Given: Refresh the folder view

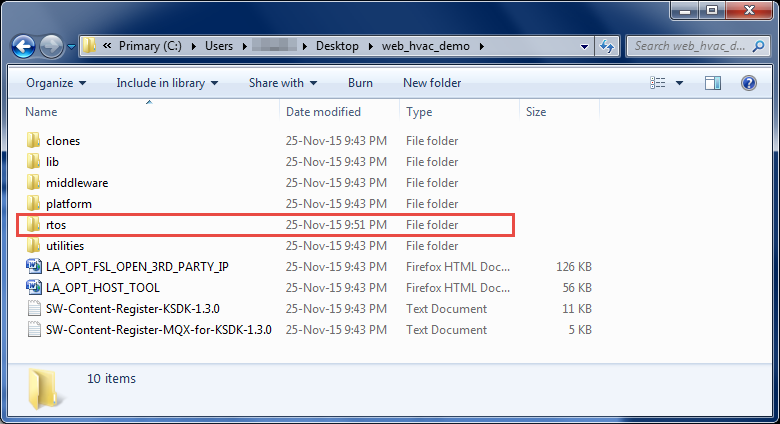Looking at the screenshot, I should 607,47.
